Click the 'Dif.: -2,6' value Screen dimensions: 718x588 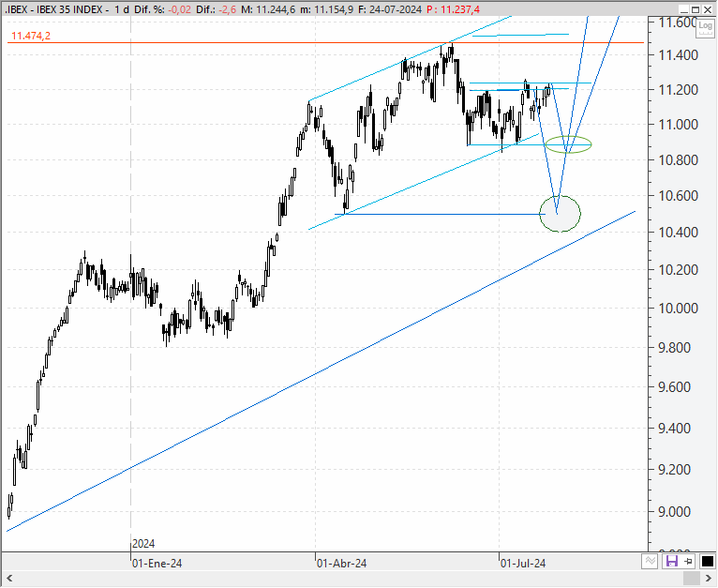(x=217, y=9)
